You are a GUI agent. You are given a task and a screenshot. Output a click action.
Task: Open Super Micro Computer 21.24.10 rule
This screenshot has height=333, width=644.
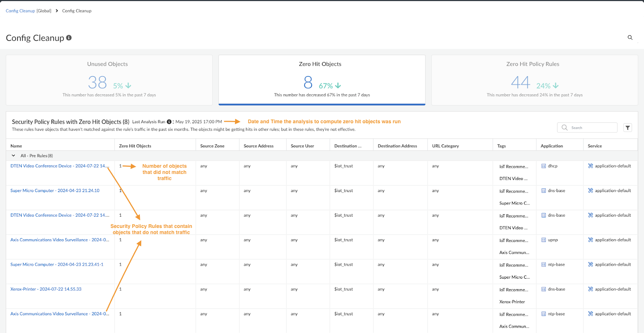55,190
